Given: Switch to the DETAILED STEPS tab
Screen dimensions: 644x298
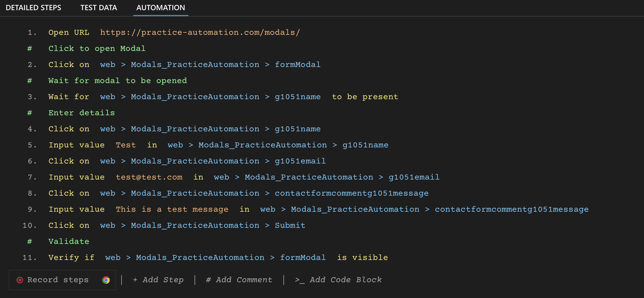Looking at the screenshot, I should 33,8.
